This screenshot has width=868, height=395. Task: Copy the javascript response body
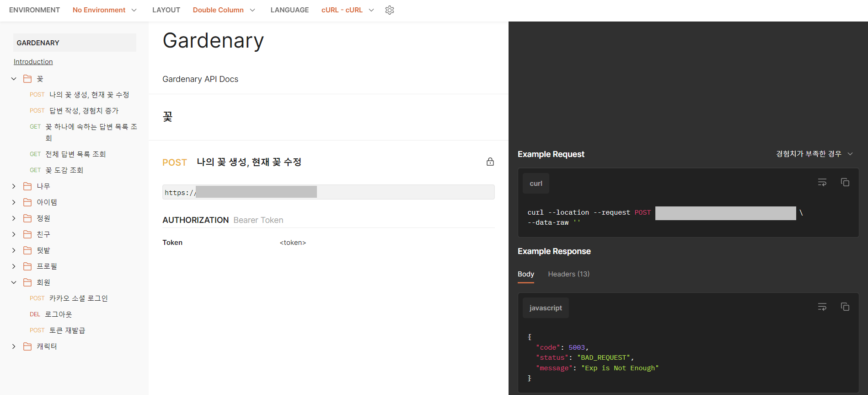click(845, 307)
